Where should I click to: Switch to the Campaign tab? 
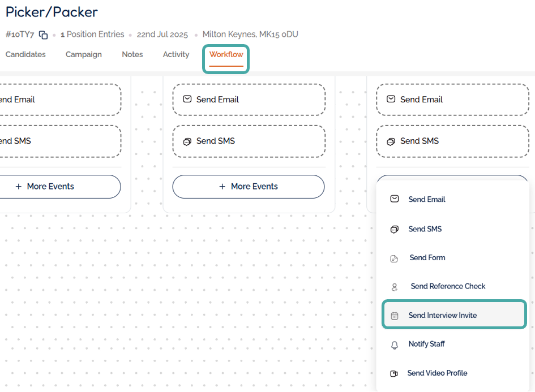84,55
